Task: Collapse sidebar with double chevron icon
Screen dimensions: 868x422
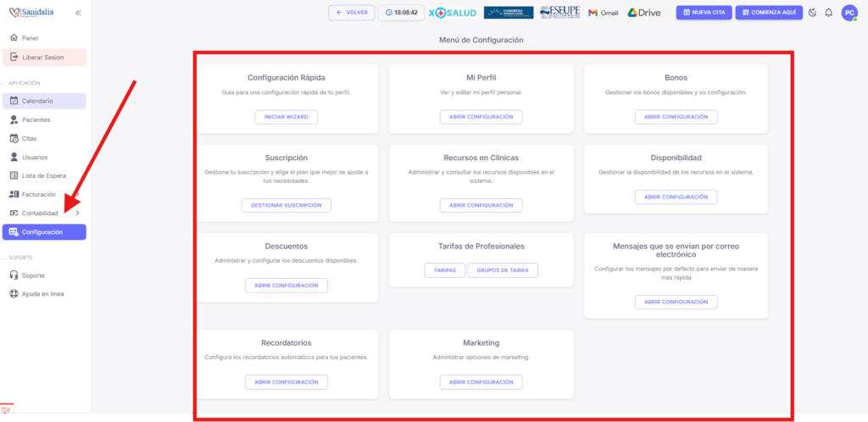Action: pyautogui.click(x=78, y=13)
